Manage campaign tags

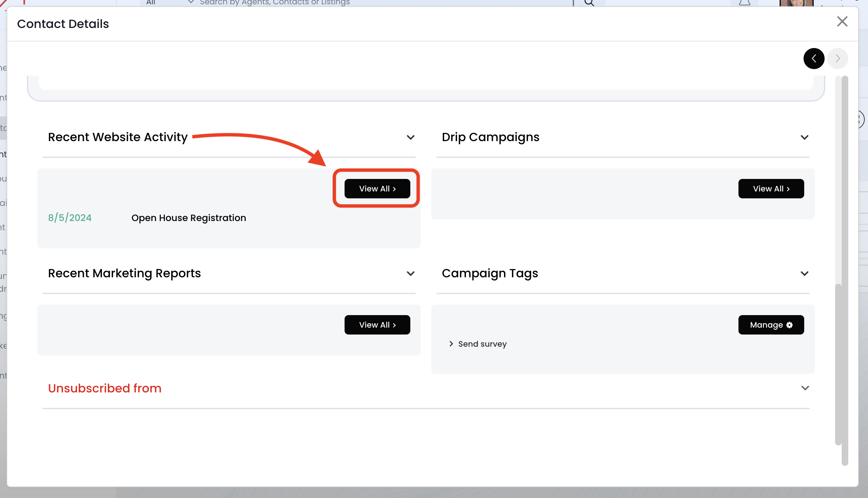tap(771, 325)
